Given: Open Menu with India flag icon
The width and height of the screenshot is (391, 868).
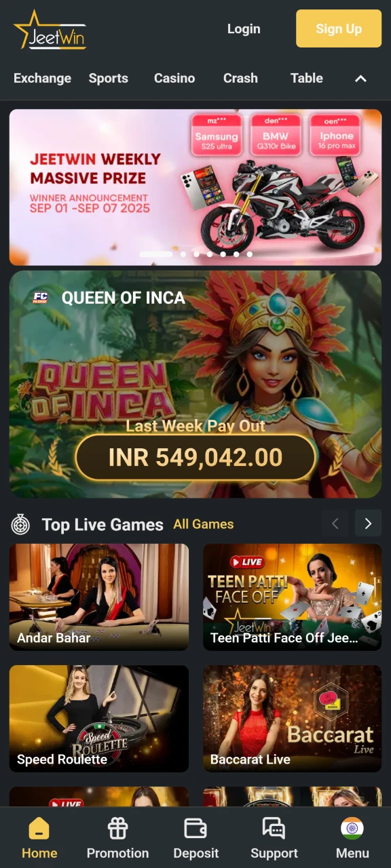Looking at the screenshot, I should [x=352, y=829].
